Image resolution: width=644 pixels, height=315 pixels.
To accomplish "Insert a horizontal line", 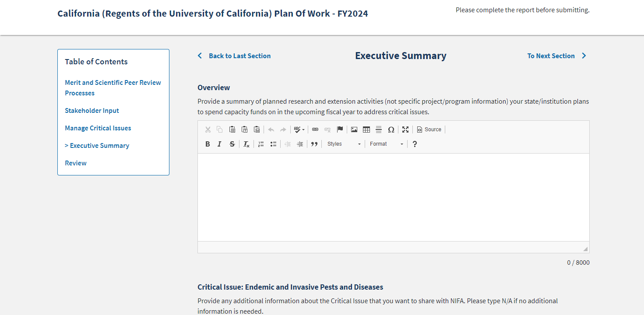I will [379, 129].
